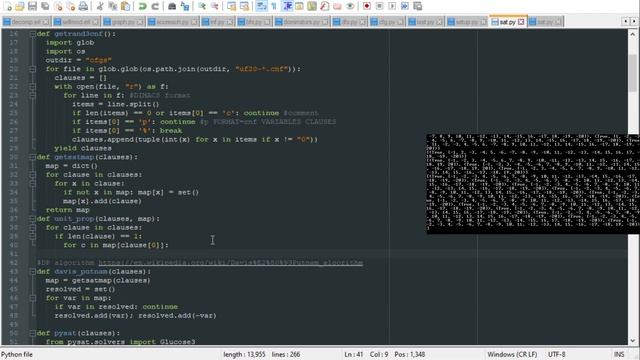Collapse fold at 'with open(file' line
The width and height of the screenshot is (640, 360).
33,87
